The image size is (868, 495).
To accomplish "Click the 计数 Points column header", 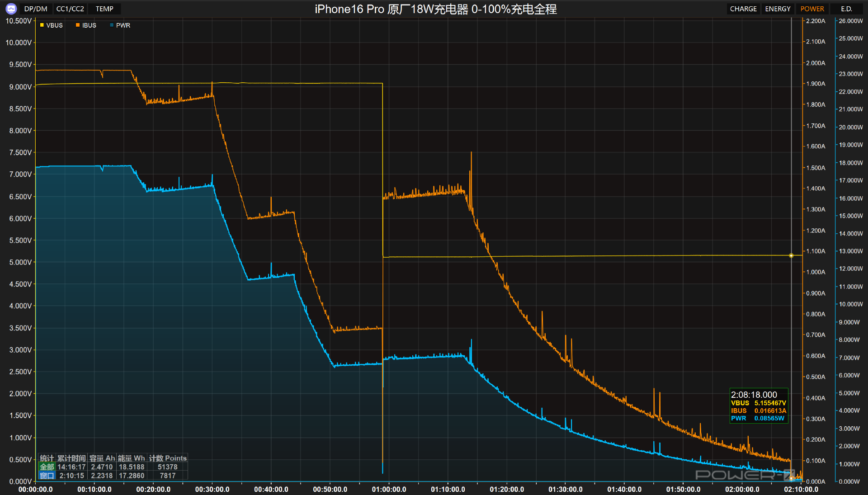I will coord(168,458).
